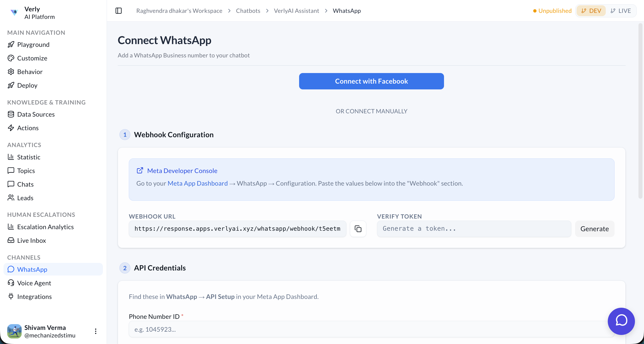The width and height of the screenshot is (644, 344).
Task: Open Playground from the sidebar
Action: coord(33,45)
